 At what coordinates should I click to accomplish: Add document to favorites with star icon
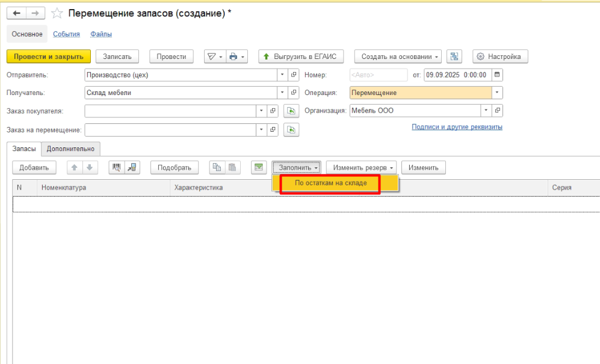point(57,13)
